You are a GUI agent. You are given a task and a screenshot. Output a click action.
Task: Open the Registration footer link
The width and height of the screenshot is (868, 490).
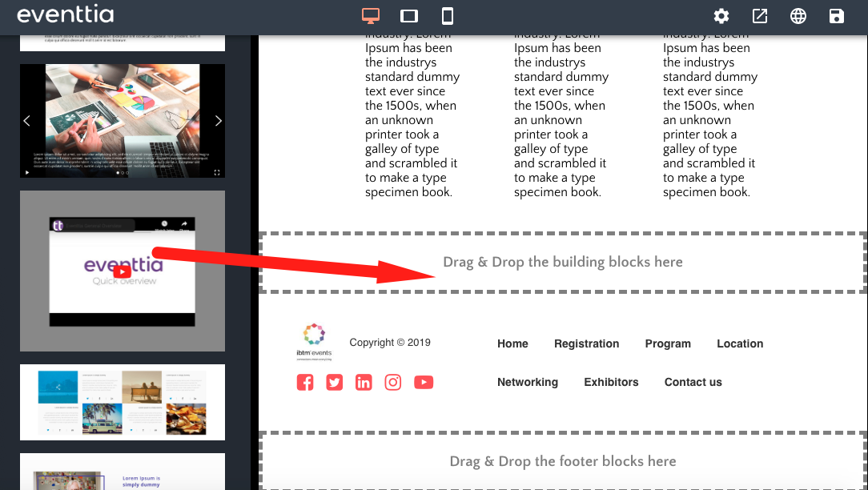[586, 343]
